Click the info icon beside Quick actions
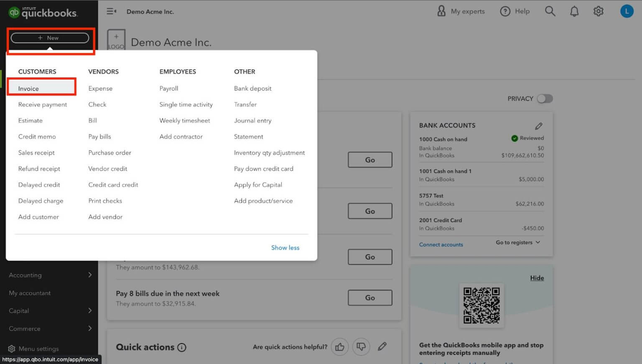The width and height of the screenshot is (642, 364). point(182,347)
